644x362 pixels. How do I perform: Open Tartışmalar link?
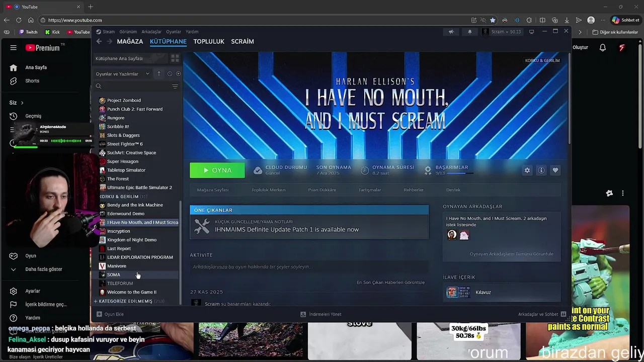coord(370,190)
